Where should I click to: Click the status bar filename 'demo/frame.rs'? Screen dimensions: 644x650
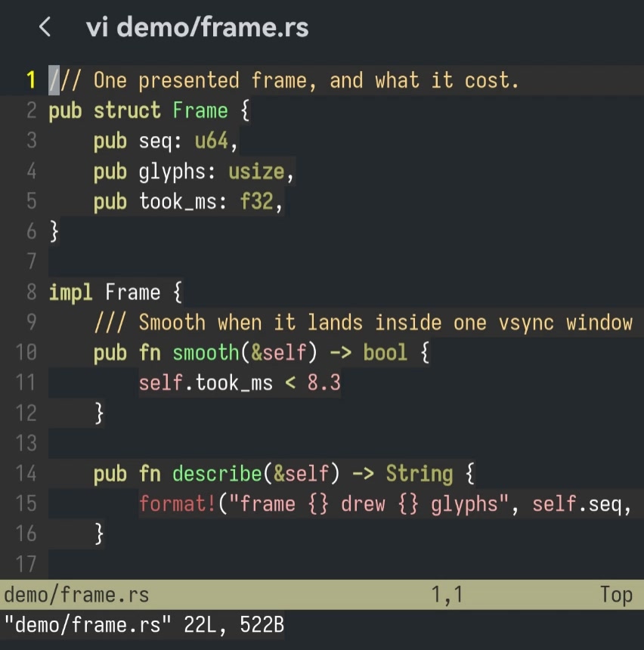click(76, 595)
